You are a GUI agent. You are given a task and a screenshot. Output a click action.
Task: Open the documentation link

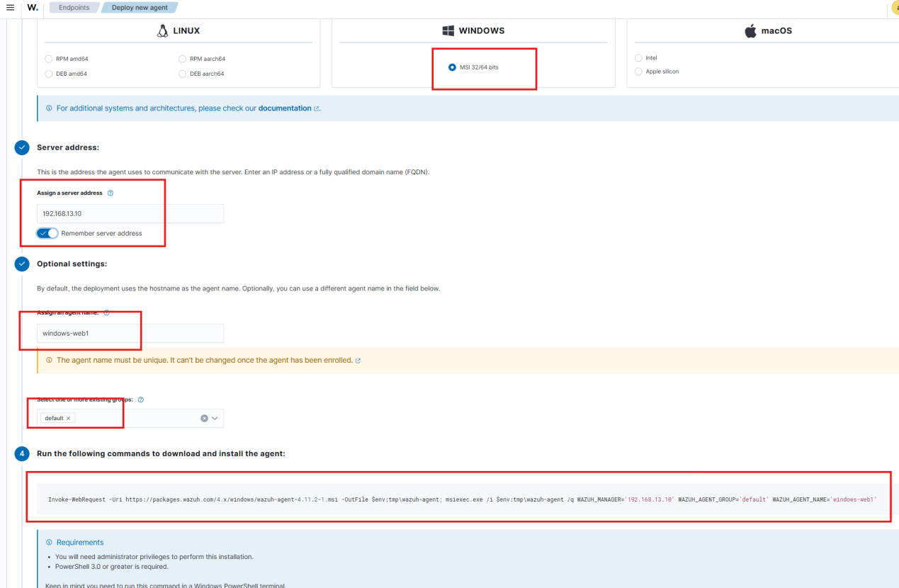click(x=285, y=108)
